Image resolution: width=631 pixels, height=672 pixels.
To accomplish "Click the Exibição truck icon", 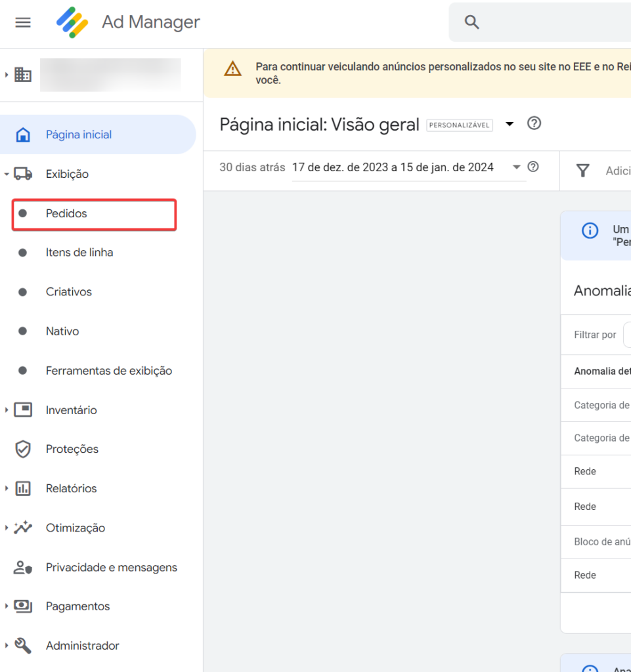I will pos(23,174).
